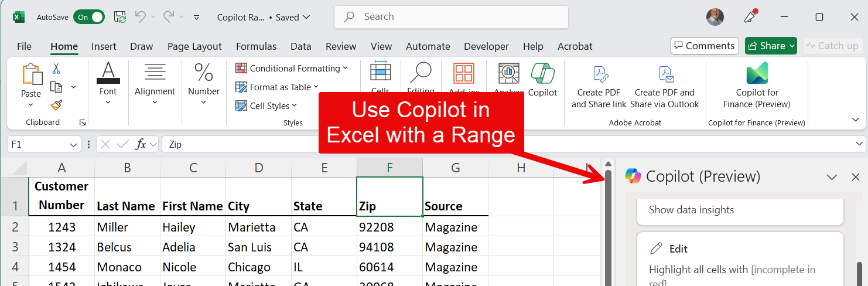Click the Copy icon
The height and width of the screenshot is (286, 868).
[56, 87]
